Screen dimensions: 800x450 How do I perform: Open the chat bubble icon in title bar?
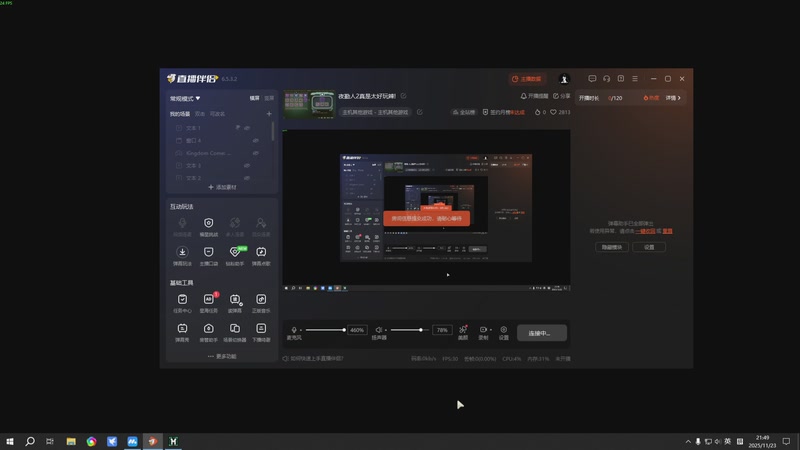pos(592,79)
